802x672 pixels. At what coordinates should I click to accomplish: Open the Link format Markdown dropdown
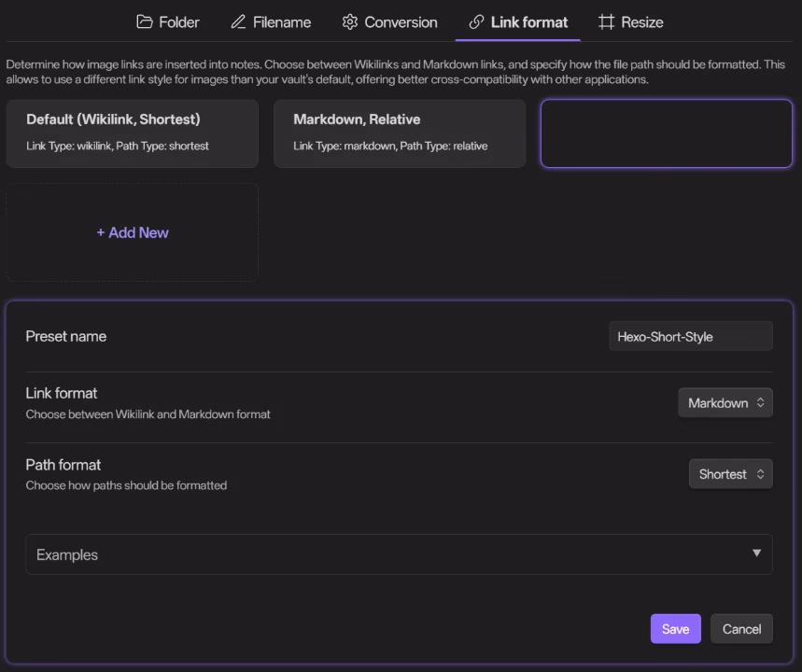point(725,403)
